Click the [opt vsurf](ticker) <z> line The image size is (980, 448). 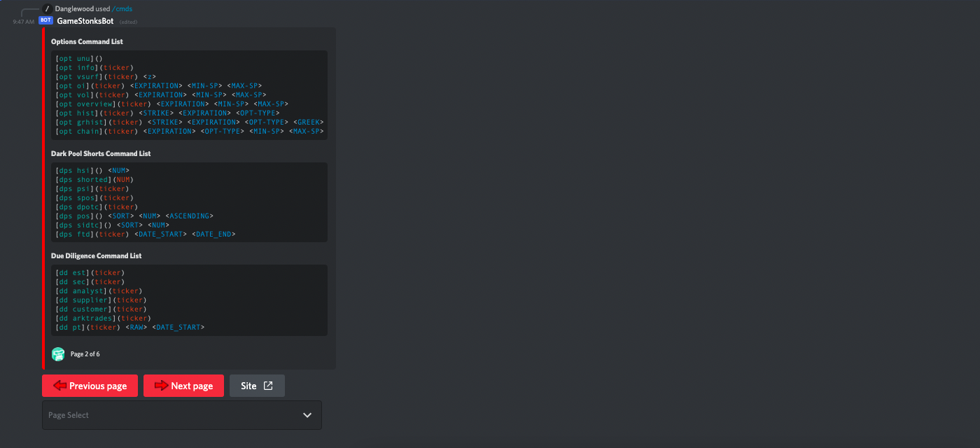point(106,77)
